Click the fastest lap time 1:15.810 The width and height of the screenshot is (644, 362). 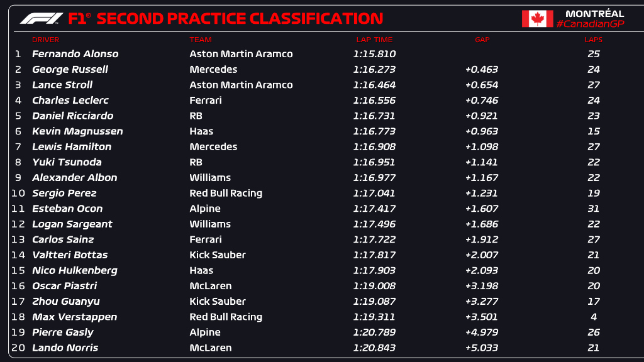(374, 54)
